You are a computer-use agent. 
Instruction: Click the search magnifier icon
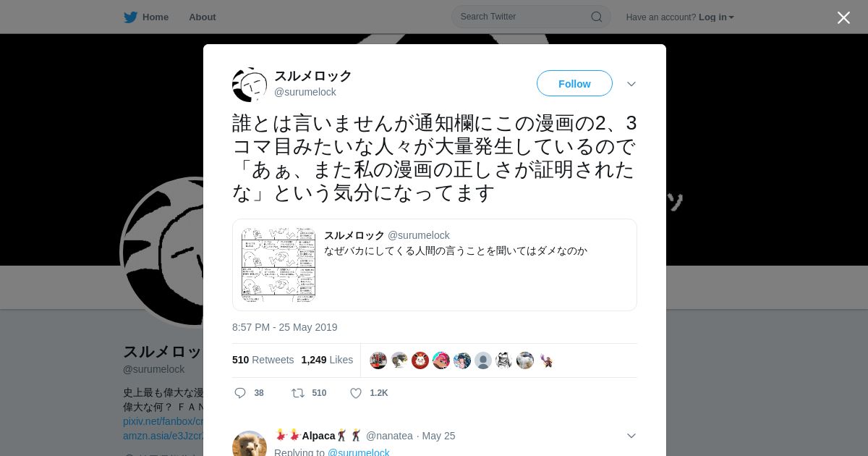coord(597,17)
